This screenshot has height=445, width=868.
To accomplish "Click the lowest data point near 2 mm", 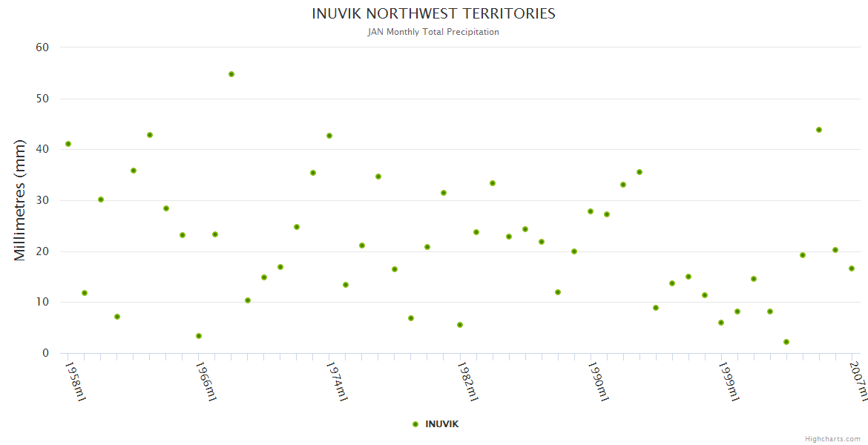I will [786, 342].
